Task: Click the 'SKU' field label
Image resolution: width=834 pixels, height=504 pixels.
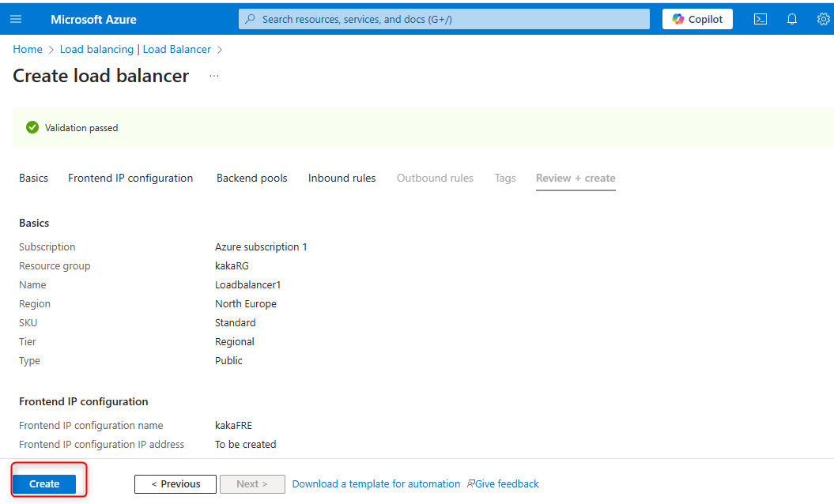Action: coord(28,323)
